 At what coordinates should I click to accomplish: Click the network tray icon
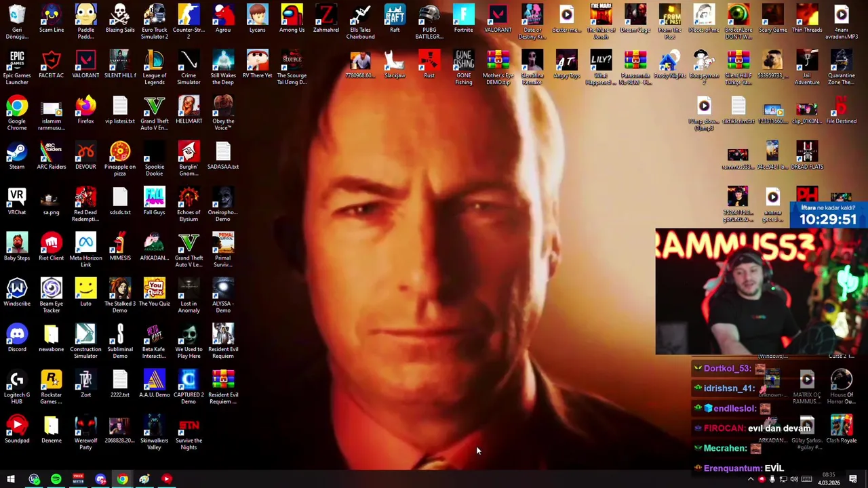pyautogui.click(x=783, y=479)
